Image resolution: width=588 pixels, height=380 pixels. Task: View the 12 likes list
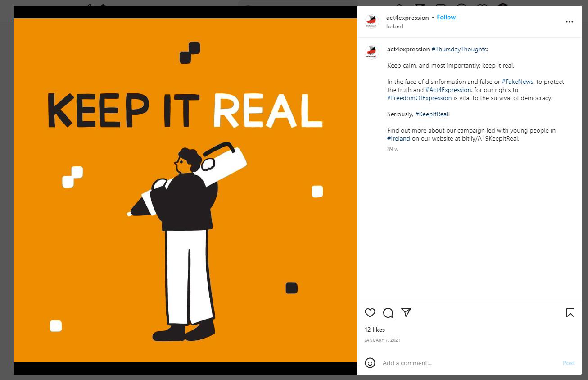click(x=375, y=330)
